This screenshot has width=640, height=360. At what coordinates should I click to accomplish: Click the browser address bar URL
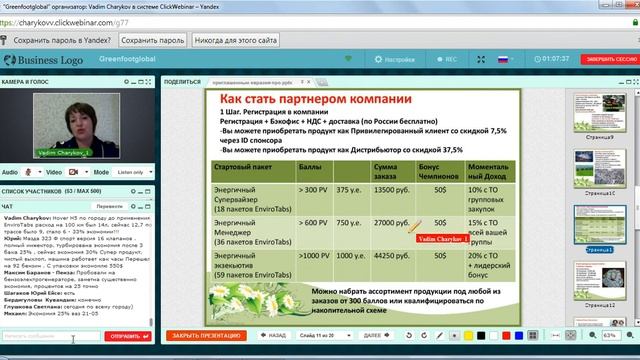click(x=64, y=23)
